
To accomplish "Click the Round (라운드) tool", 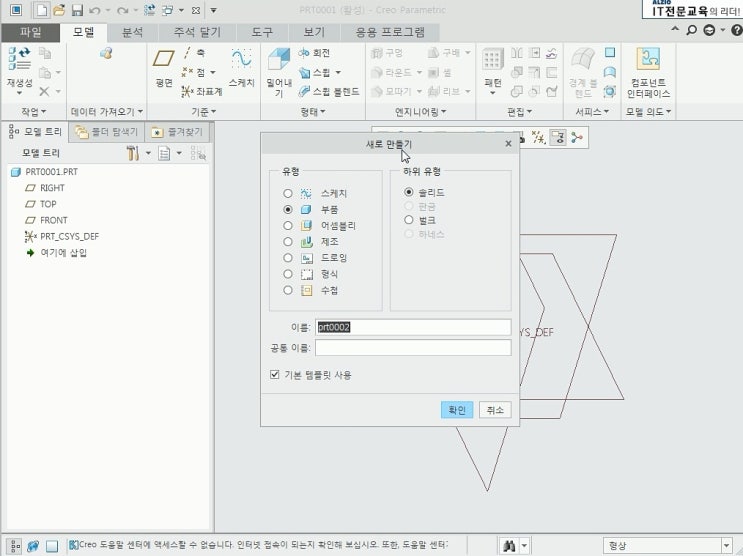I will coord(391,73).
